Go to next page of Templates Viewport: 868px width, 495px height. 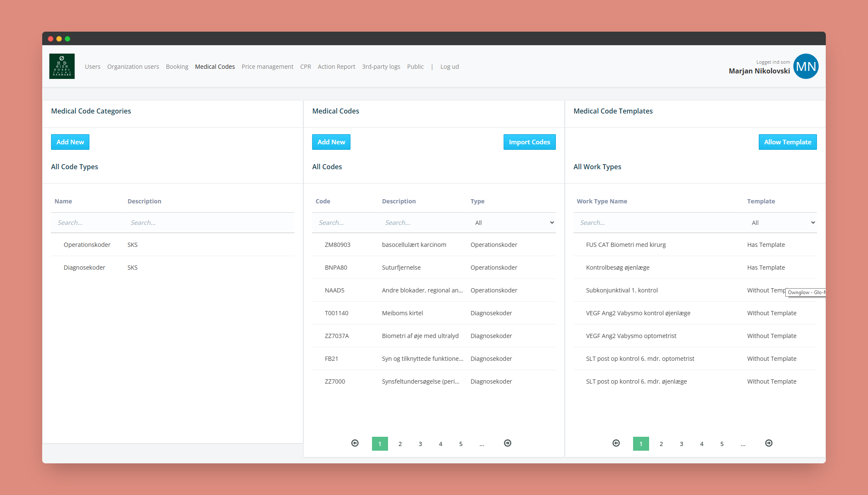[x=768, y=443]
